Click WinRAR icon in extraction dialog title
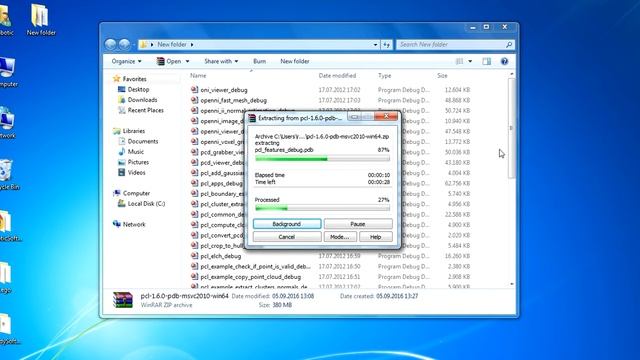640x360 pixels. point(252,118)
